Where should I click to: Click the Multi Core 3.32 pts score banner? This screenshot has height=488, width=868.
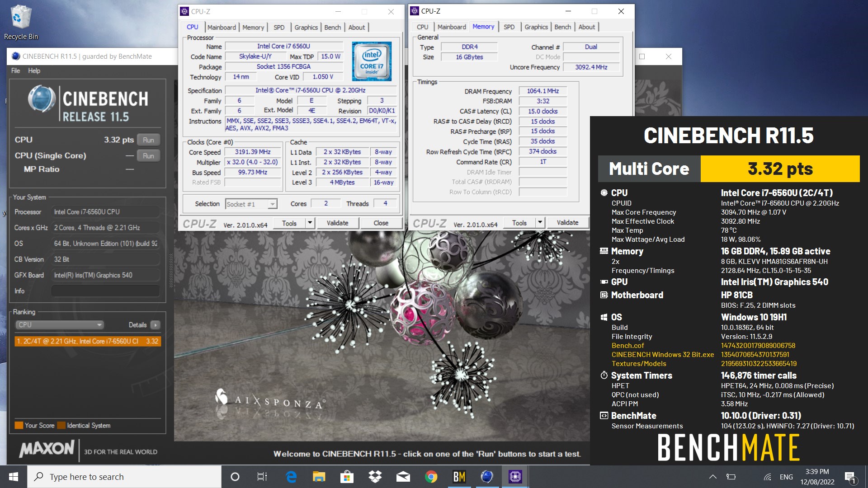pos(729,169)
